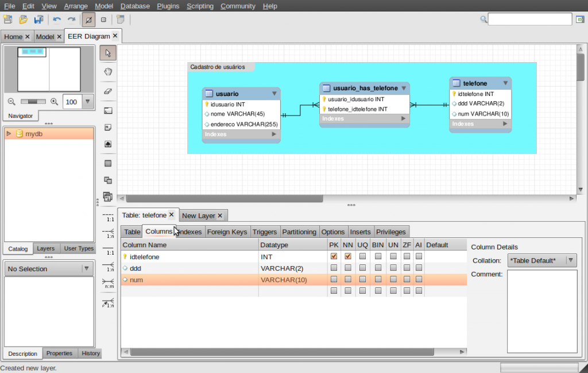Choose the Place a New Table tool
Image resolution: width=588 pixels, height=373 pixels.
coord(108,163)
